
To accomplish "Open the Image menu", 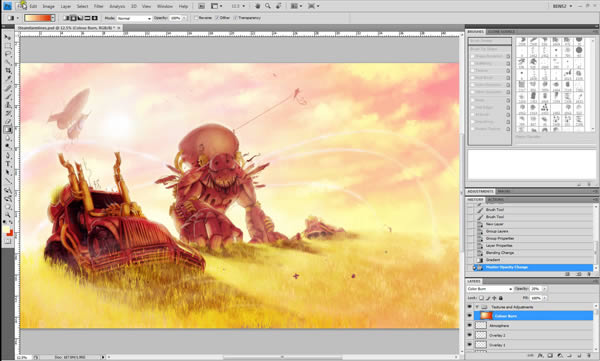I will coord(48,6).
